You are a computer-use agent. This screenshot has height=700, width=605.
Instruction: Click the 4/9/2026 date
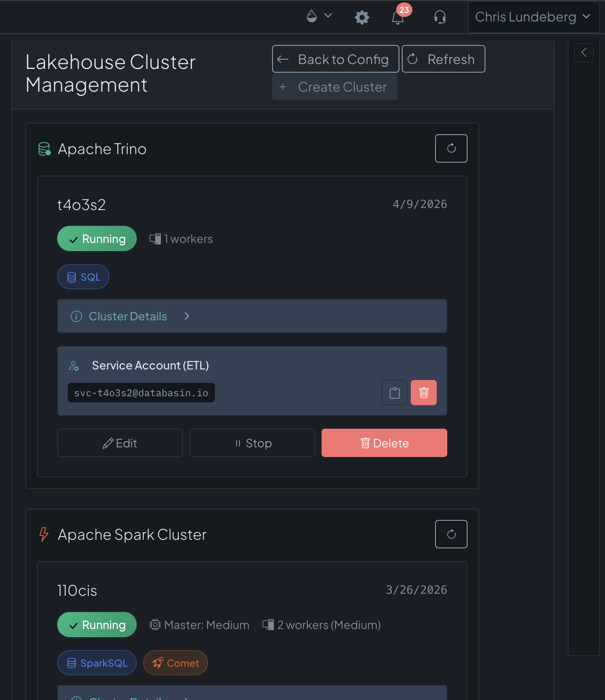pos(420,204)
